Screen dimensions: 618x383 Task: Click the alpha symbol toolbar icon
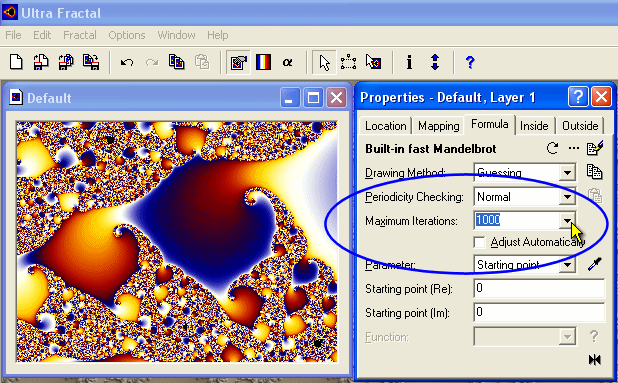[x=288, y=62]
